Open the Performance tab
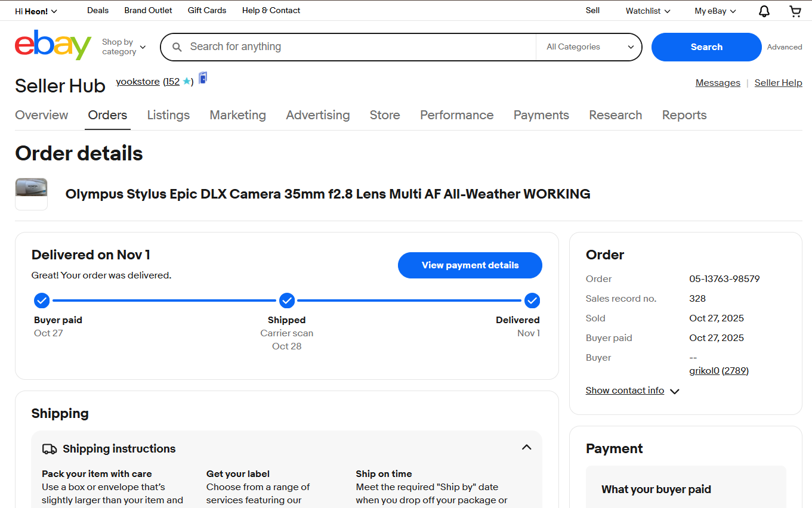Screen dimensions: 812x508 point(457,115)
